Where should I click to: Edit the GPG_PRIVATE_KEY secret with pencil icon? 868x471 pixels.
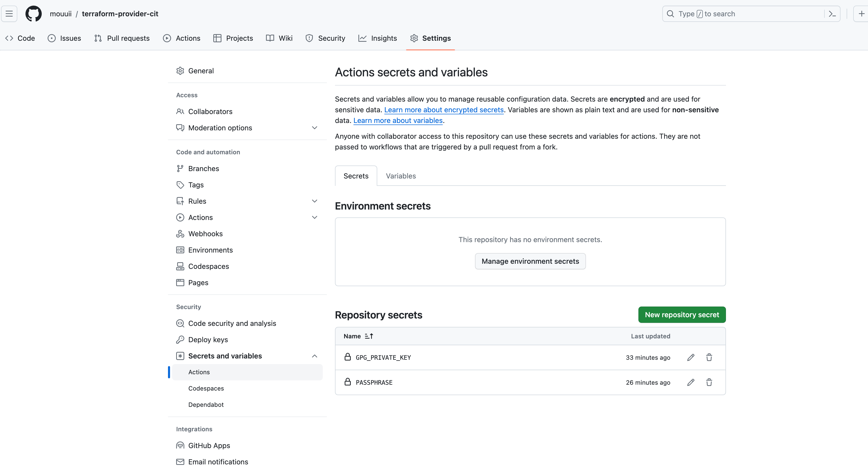(690, 357)
